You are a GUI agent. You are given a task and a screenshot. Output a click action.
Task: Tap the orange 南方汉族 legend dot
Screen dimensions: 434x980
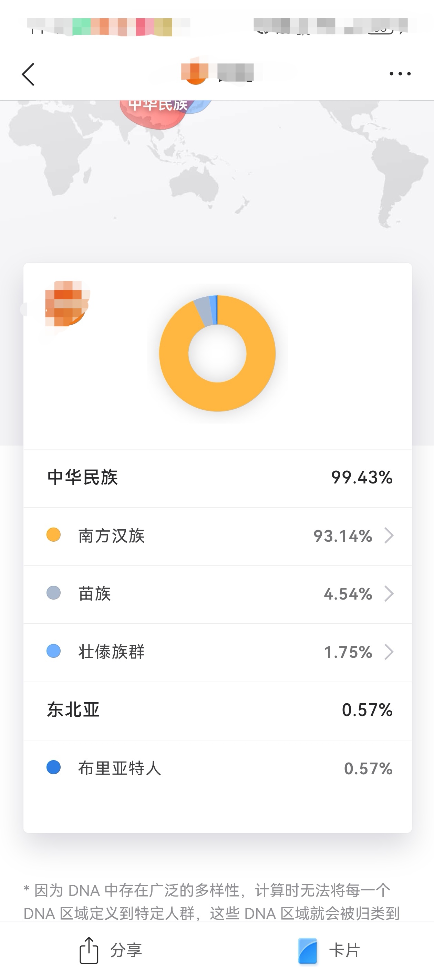(54, 534)
